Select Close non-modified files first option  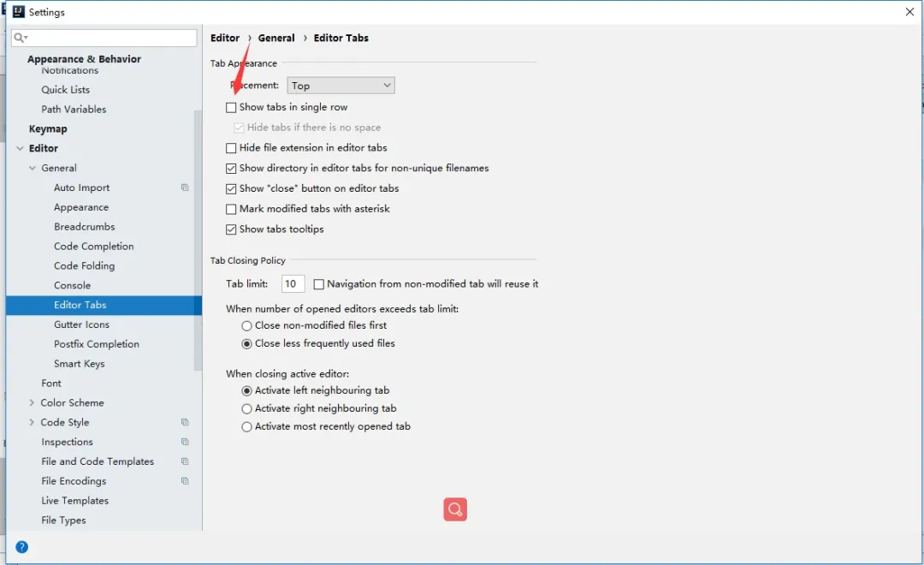pos(247,326)
